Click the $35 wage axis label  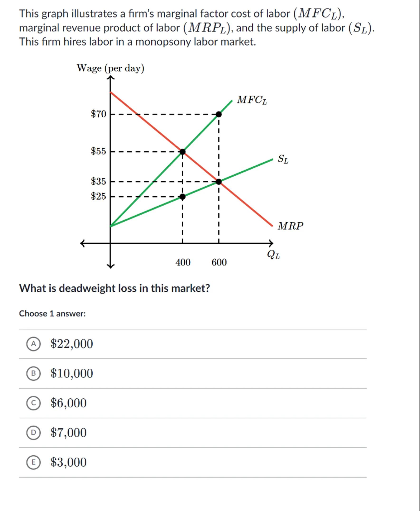[99, 181]
